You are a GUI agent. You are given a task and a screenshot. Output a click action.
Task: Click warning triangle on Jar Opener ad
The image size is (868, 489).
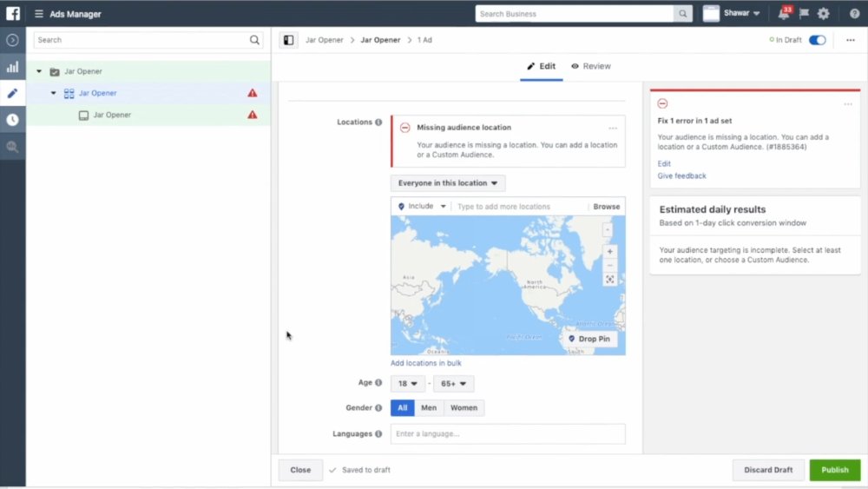click(253, 115)
